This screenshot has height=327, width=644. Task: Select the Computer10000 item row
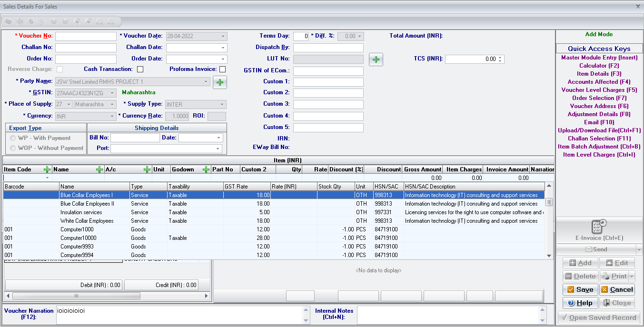[274, 238]
